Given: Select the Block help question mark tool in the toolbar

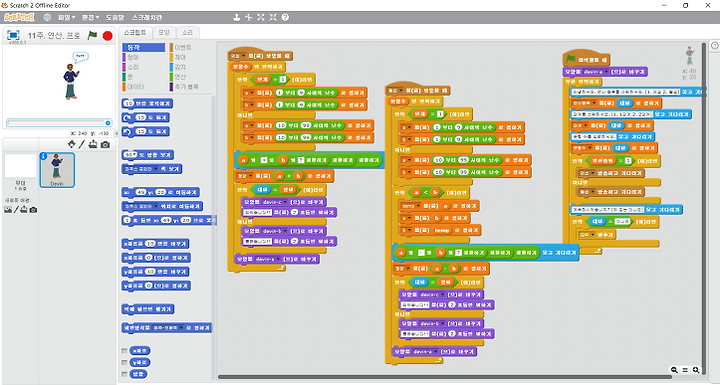Looking at the screenshot, I should [x=285, y=17].
